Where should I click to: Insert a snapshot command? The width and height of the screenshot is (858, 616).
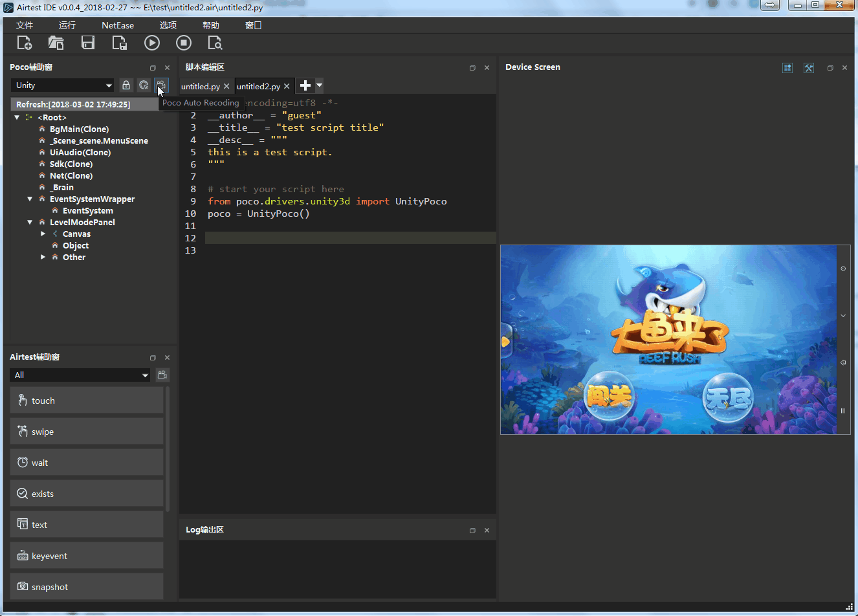[87, 587]
